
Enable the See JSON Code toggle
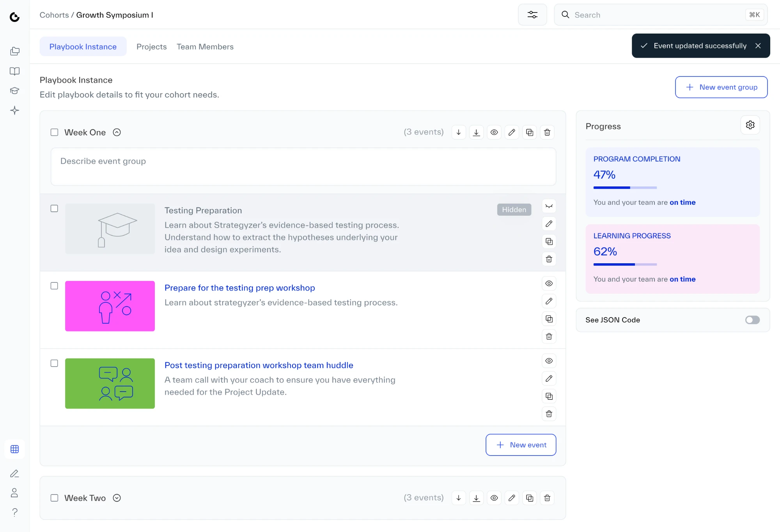752,320
